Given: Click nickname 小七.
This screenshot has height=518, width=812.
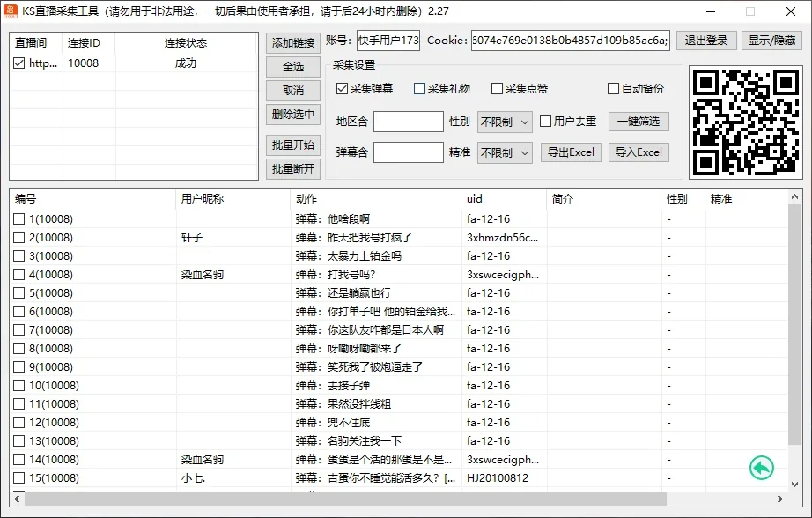Looking at the screenshot, I should pos(193,478).
